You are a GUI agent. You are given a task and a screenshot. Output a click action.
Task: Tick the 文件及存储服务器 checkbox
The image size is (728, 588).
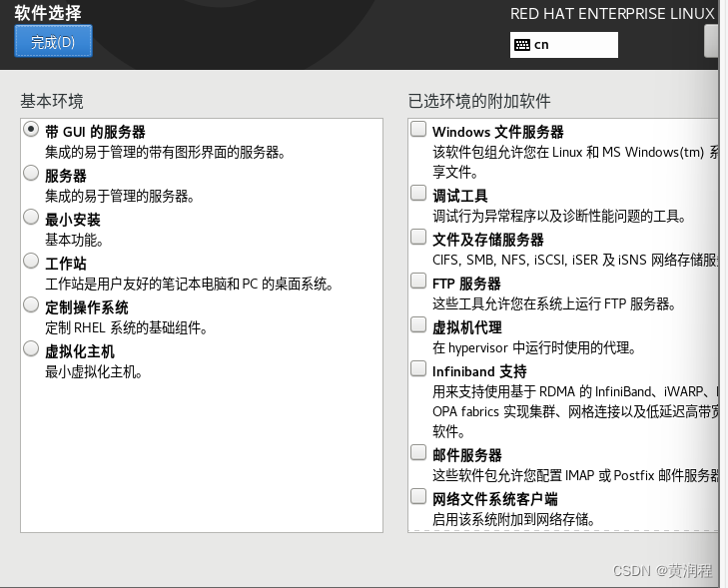coord(418,238)
